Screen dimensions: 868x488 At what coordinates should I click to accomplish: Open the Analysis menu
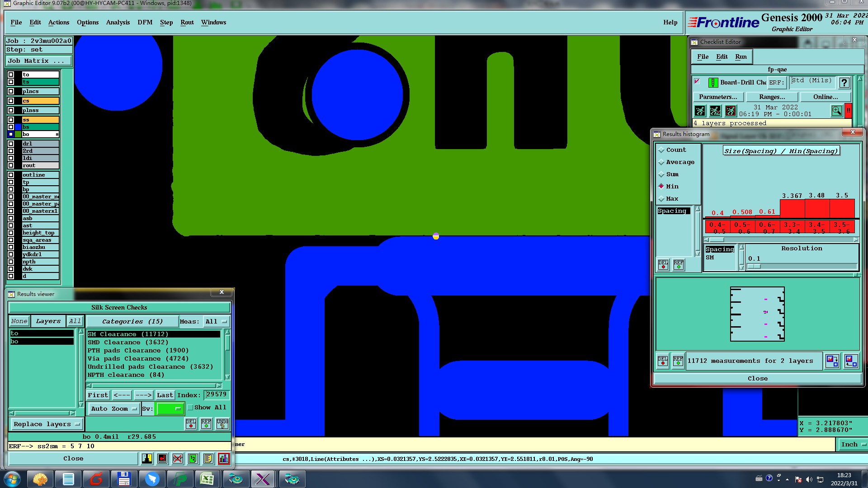pyautogui.click(x=118, y=22)
